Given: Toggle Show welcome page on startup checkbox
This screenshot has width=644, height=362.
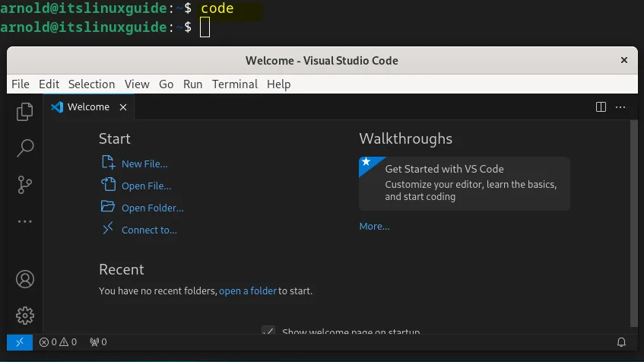Looking at the screenshot, I should (268, 330).
